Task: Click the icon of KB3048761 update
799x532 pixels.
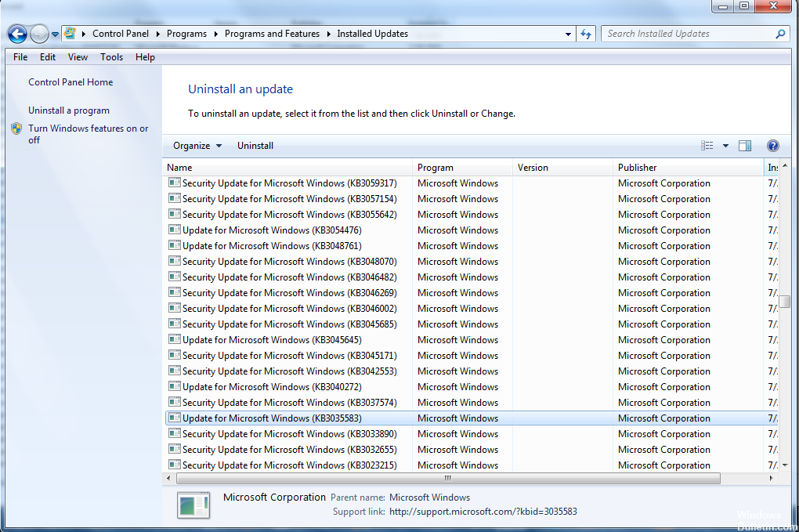Action: [175, 245]
